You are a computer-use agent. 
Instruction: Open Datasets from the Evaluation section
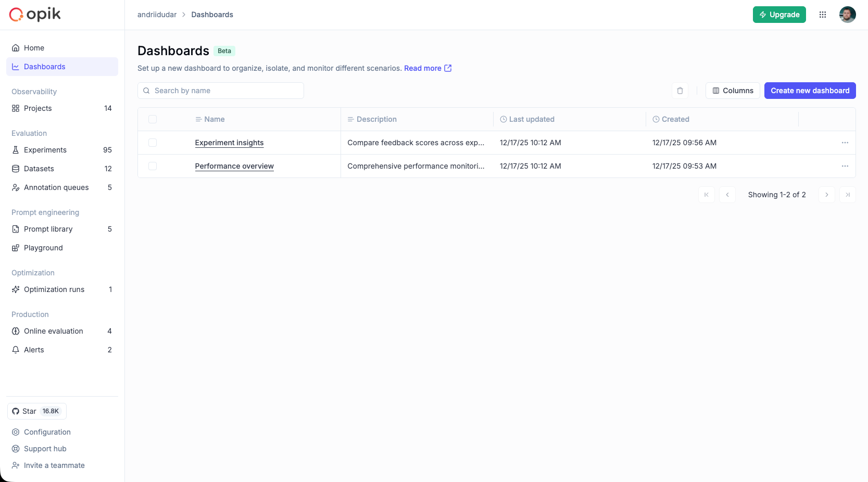coord(39,169)
